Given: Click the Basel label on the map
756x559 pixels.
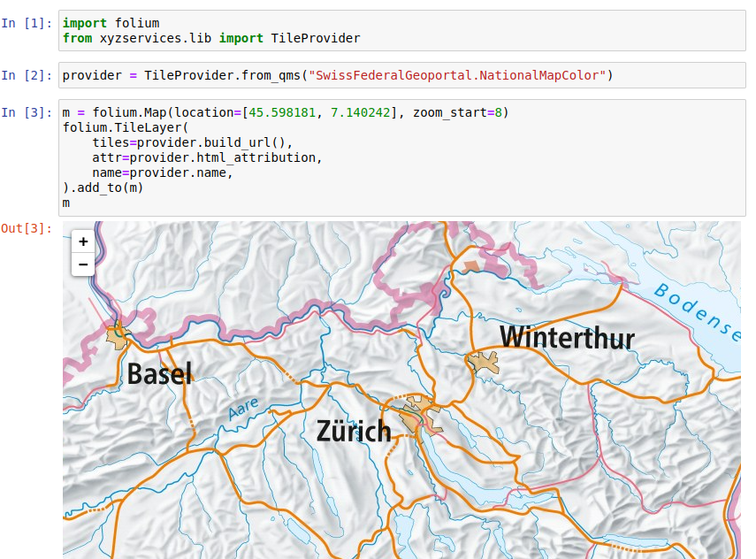Looking at the screenshot, I should coord(159,373).
